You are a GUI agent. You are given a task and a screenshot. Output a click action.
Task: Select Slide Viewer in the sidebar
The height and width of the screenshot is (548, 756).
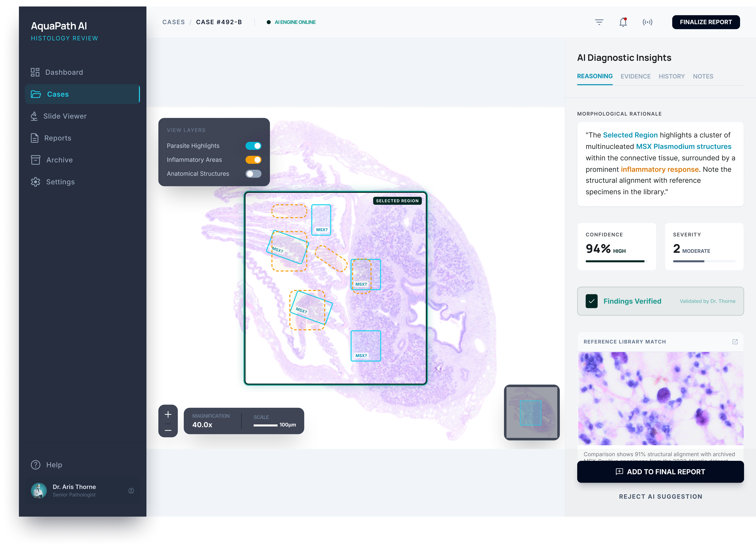82,116
